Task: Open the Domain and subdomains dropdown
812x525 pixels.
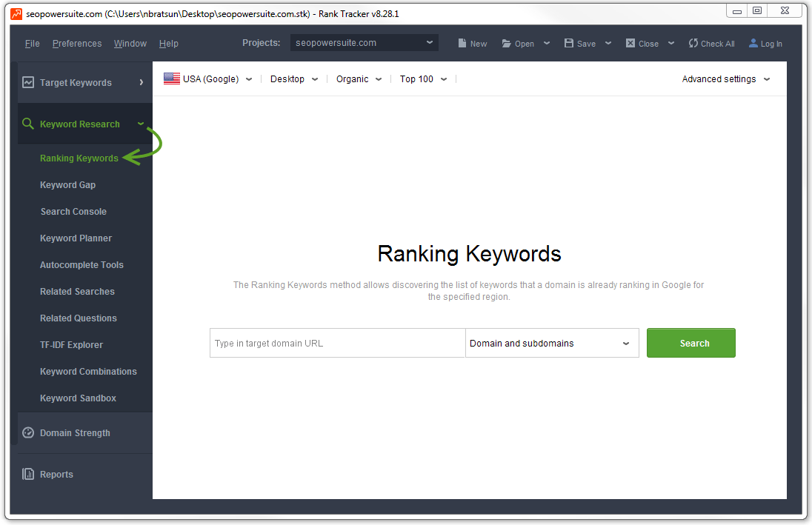Action: 552,343
